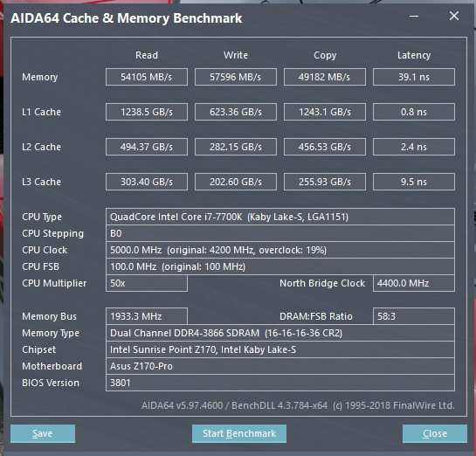Image resolution: width=476 pixels, height=456 pixels.
Task: Click Start Benchmark button
Action: pyautogui.click(x=239, y=433)
